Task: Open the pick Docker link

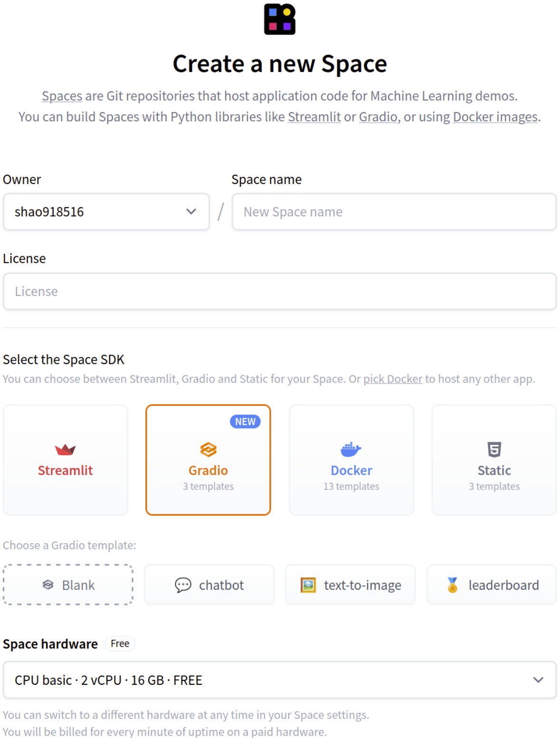Action: click(x=393, y=379)
